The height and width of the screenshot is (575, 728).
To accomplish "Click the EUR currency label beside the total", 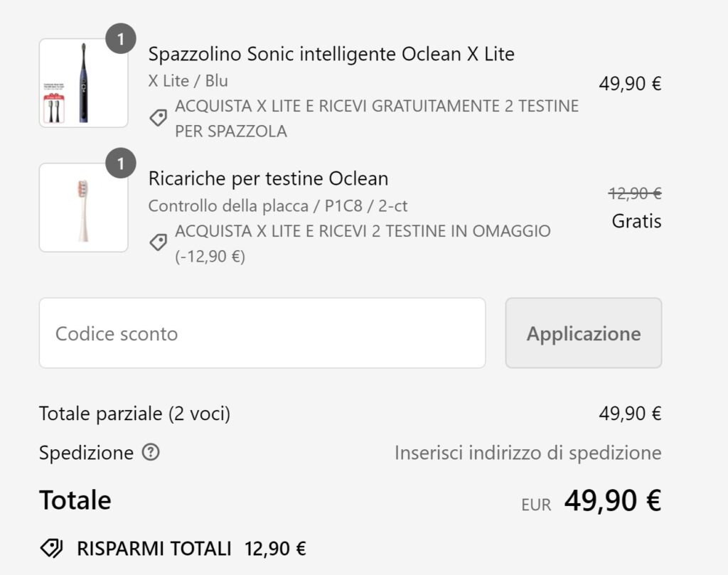I will pos(536,505).
